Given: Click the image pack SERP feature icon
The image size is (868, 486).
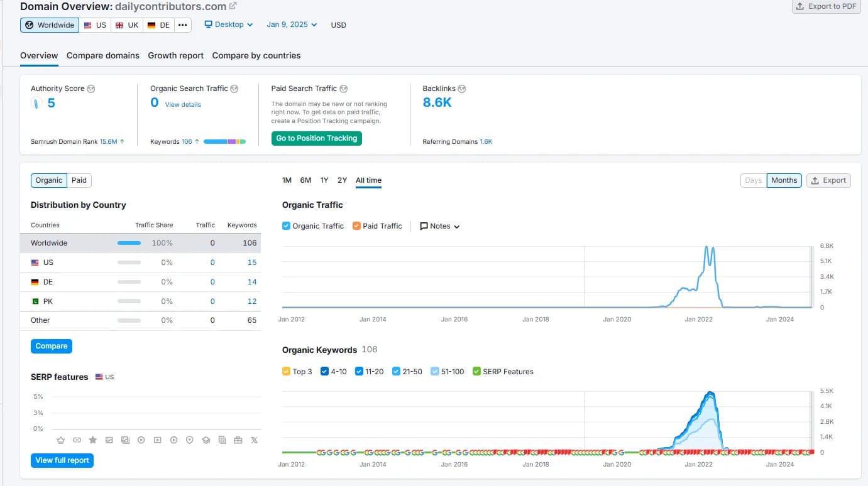Looking at the screenshot, I should tap(125, 440).
